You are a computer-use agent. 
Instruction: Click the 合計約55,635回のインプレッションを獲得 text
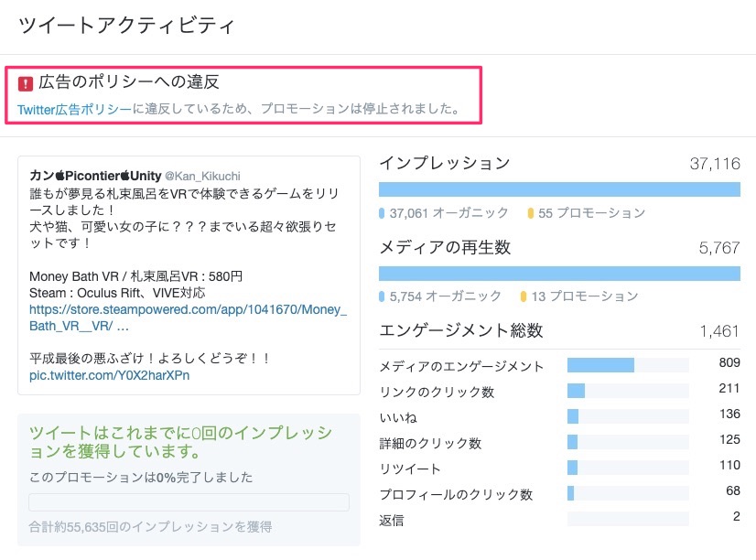(x=150, y=527)
